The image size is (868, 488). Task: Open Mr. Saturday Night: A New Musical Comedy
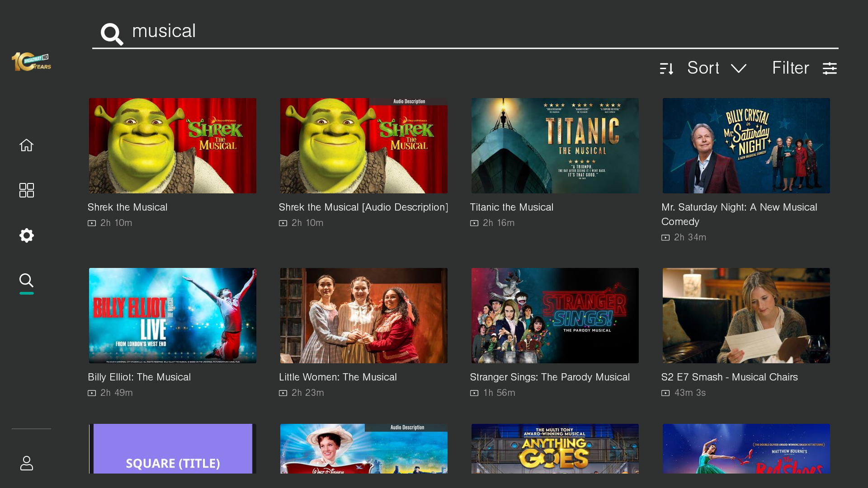[746, 145]
